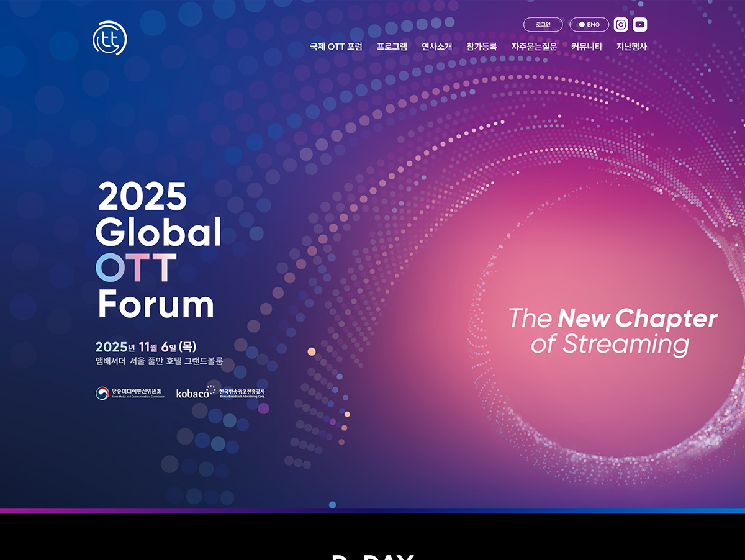Click the 2025 Global OTT Forum title
The width and height of the screenshot is (745, 560).
(x=158, y=250)
